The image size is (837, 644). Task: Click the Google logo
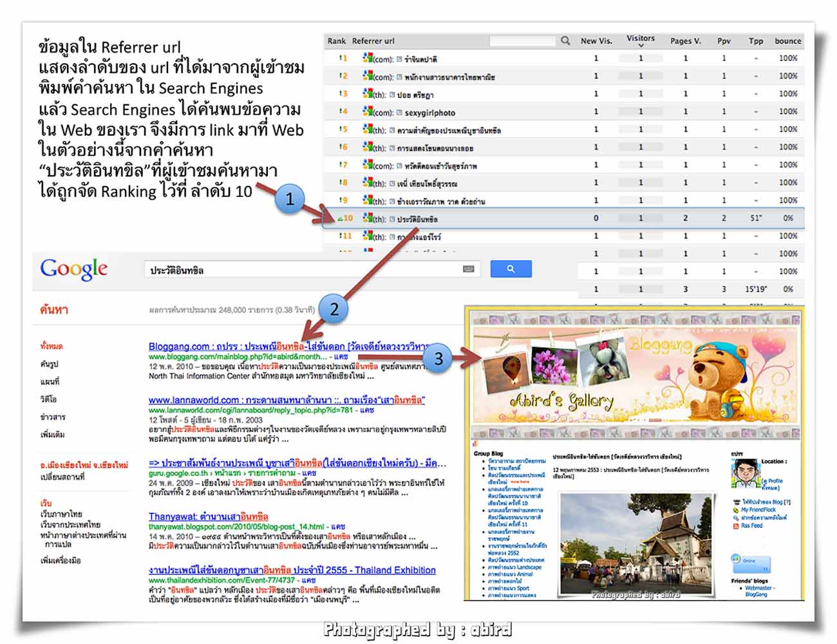tap(74, 269)
